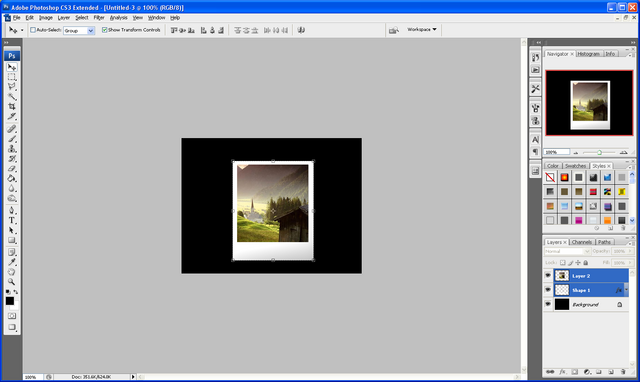Select the Background layer name
The image size is (640, 382).
(585, 304)
